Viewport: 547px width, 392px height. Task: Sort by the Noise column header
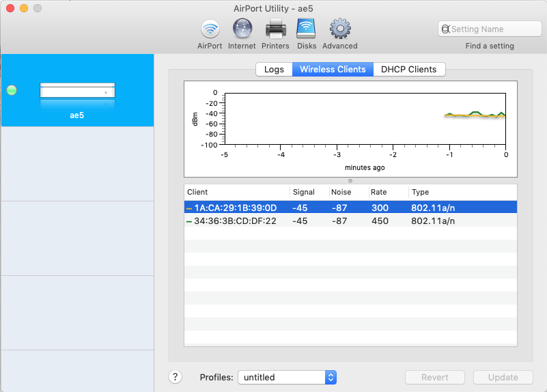pyautogui.click(x=349, y=192)
